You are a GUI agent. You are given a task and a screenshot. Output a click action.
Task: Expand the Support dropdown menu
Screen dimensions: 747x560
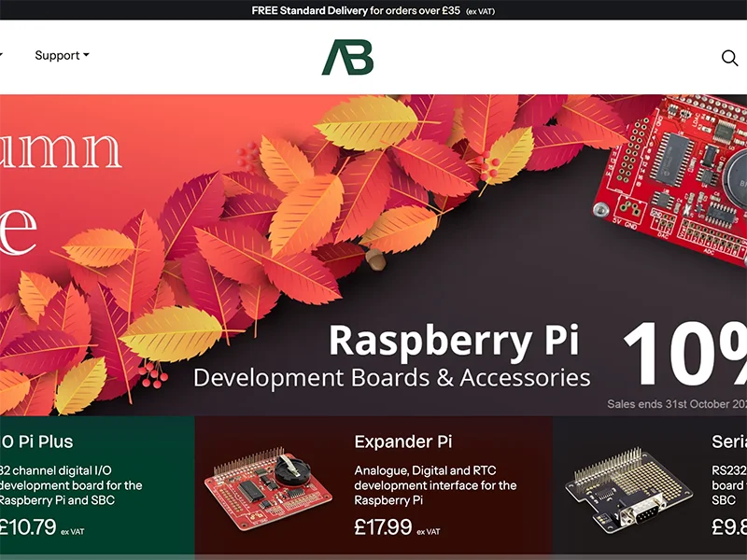click(x=62, y=55)
